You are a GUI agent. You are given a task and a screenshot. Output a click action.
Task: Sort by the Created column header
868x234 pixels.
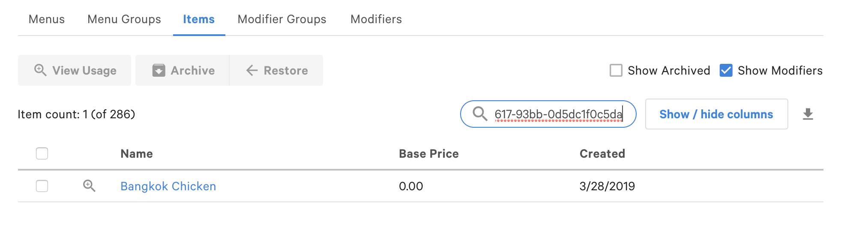(602, 154)
